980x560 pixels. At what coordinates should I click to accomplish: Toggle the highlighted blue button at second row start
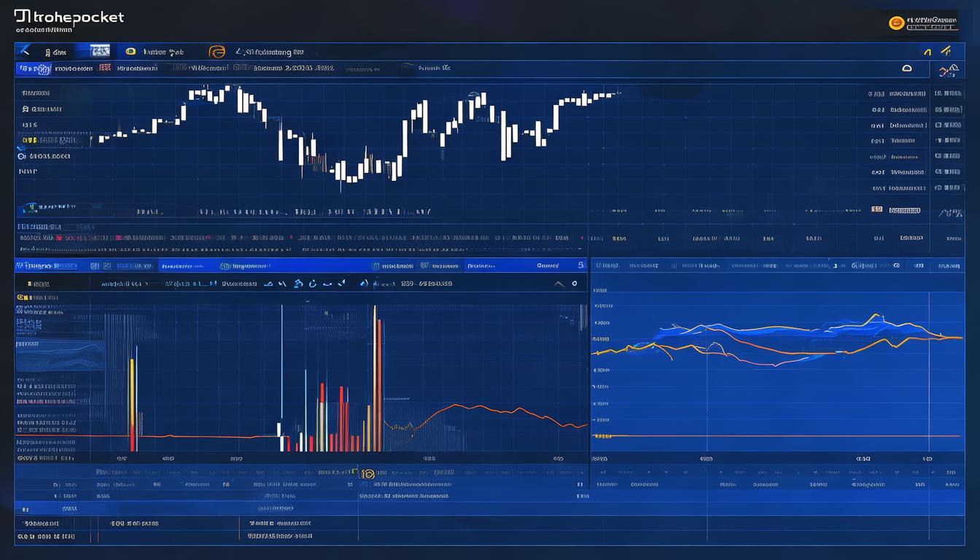(x=34, y=69)
